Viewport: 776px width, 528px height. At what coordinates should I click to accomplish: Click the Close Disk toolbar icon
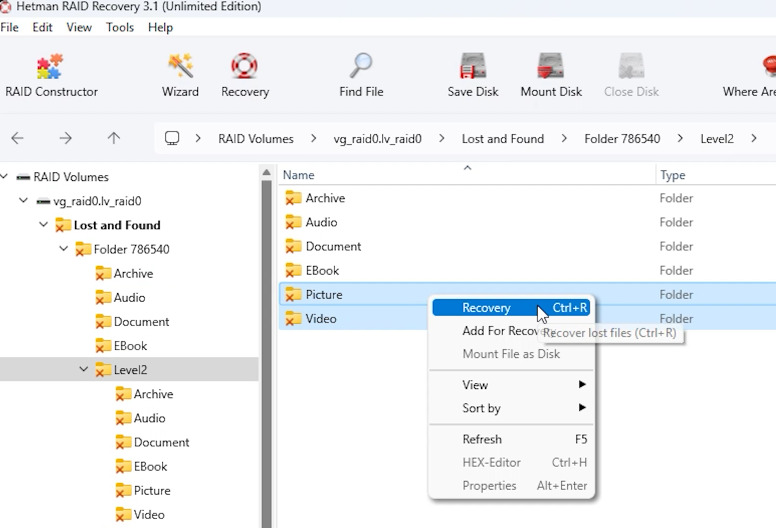631,66
